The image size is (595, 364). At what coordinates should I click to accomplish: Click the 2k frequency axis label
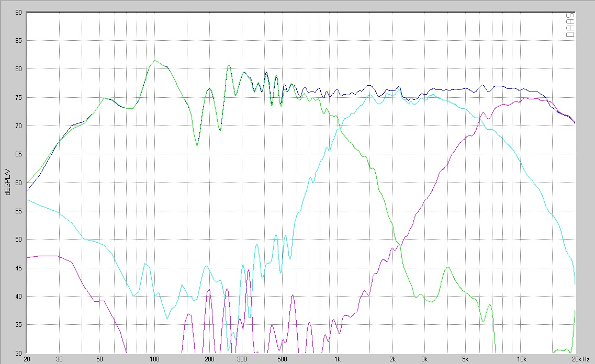coord(392,359)
